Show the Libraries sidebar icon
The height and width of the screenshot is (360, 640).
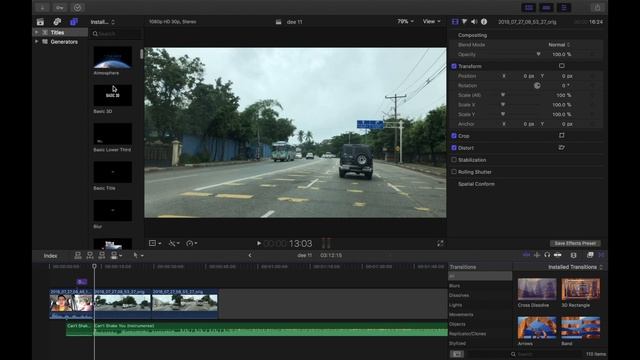tap(40, 22)
